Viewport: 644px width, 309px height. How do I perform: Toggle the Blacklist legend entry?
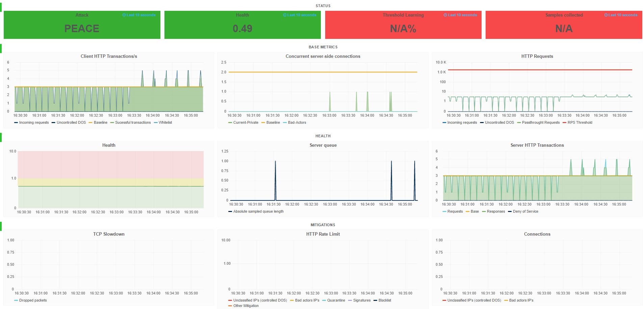(x=385, y=301)
